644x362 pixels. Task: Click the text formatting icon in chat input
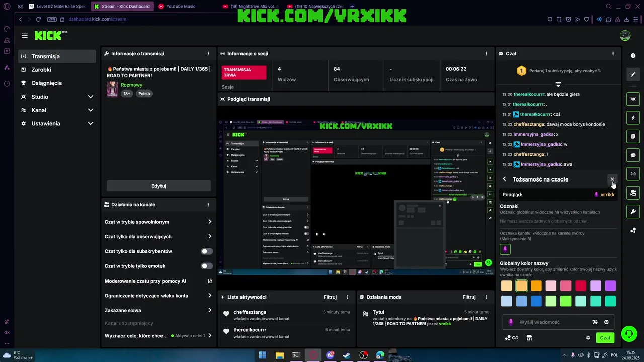click(x=595, y=322)
